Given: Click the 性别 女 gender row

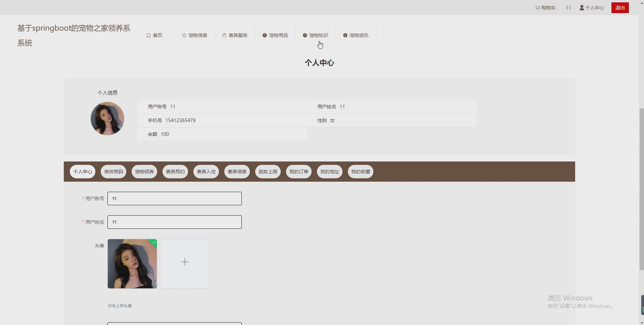Looking at the screenshot, I should (x=392, y=120).
